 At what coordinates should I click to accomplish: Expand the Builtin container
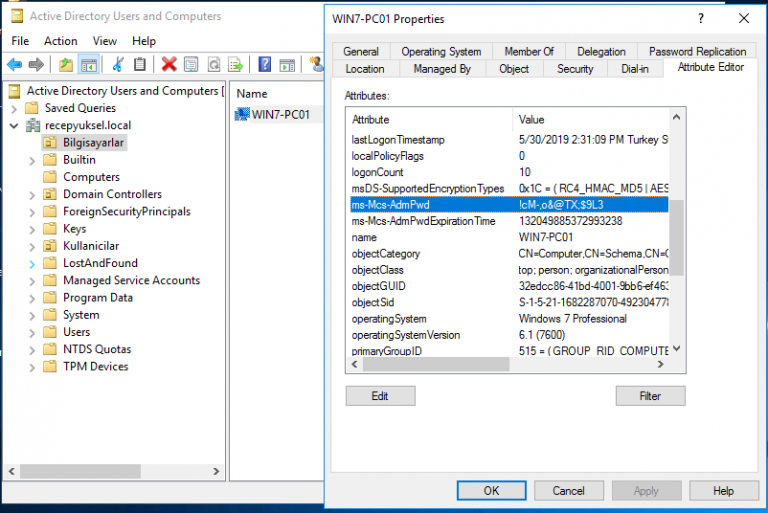tap(32, 160)
